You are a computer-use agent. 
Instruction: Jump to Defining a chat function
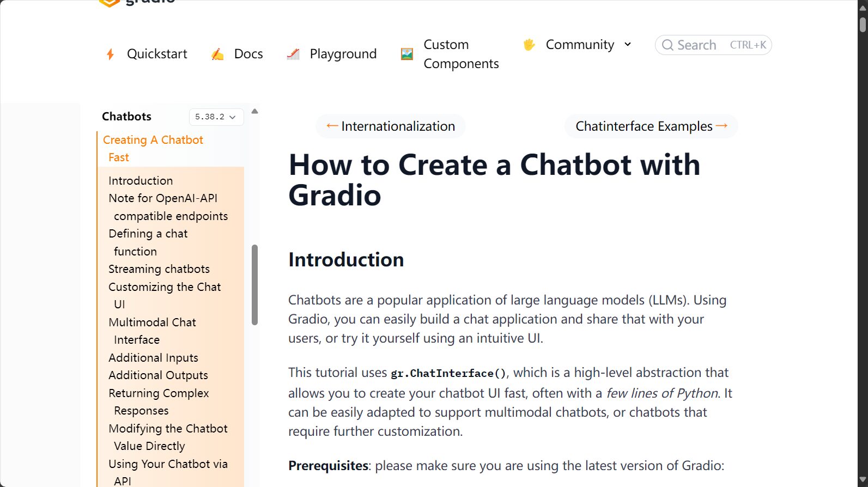coord(148,242)
